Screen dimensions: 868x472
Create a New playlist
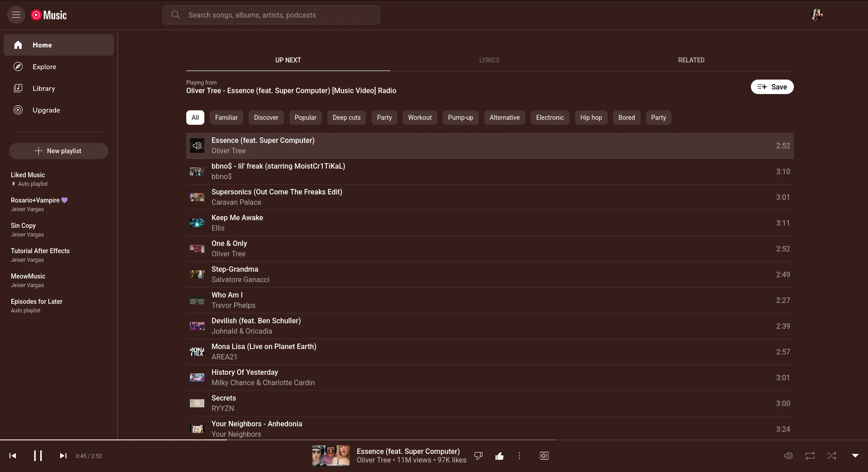pos(59,151)
